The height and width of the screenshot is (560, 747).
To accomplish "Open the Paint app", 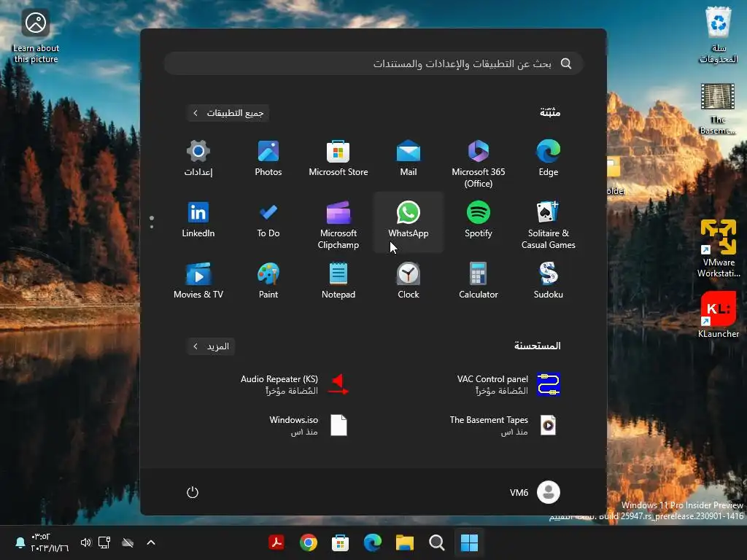I will pyautogui.click(x=268, y=282).
